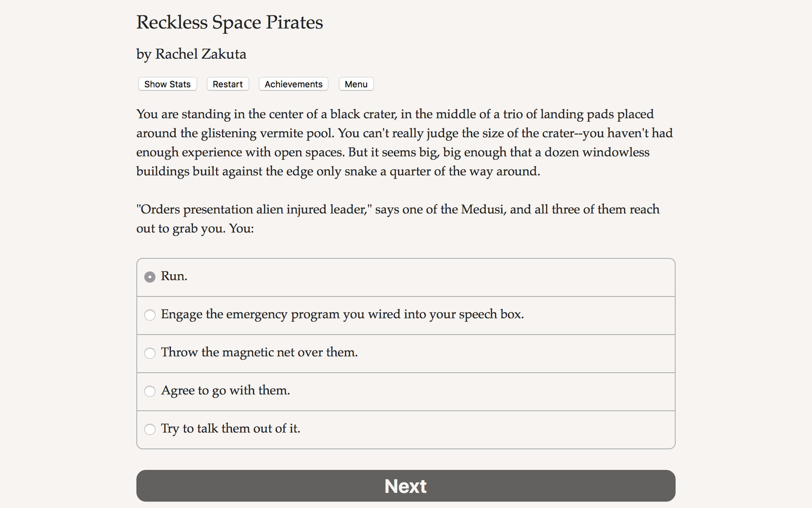
Task: Click the game title "Reckless Space Pirates"
Action: pyautogui.click(x=229, y=22)
